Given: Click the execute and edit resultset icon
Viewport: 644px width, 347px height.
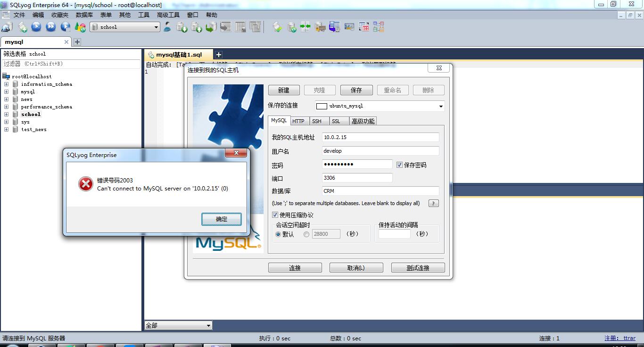Looking at the screenshot, I should click(x=66, y=27).
